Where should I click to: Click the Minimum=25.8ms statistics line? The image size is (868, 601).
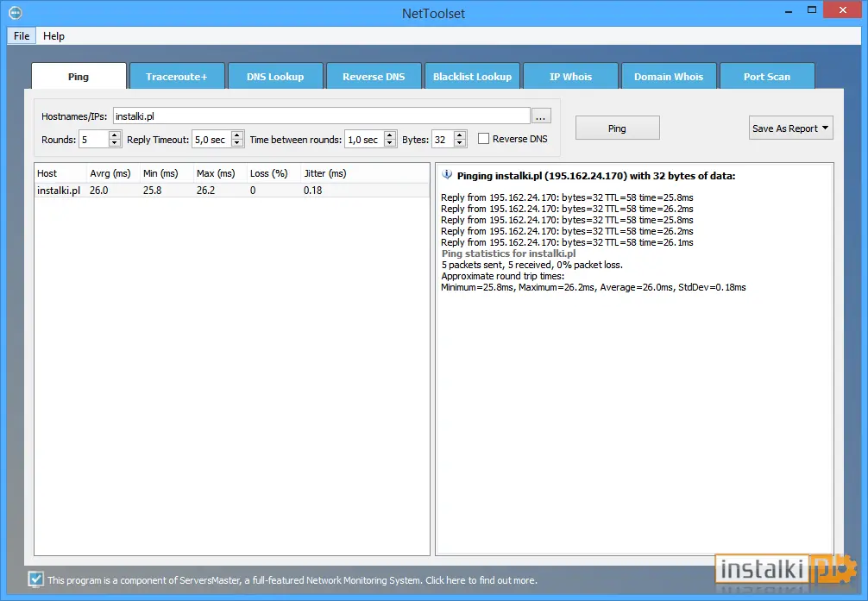pyautogui.click(x=594, y=287)
